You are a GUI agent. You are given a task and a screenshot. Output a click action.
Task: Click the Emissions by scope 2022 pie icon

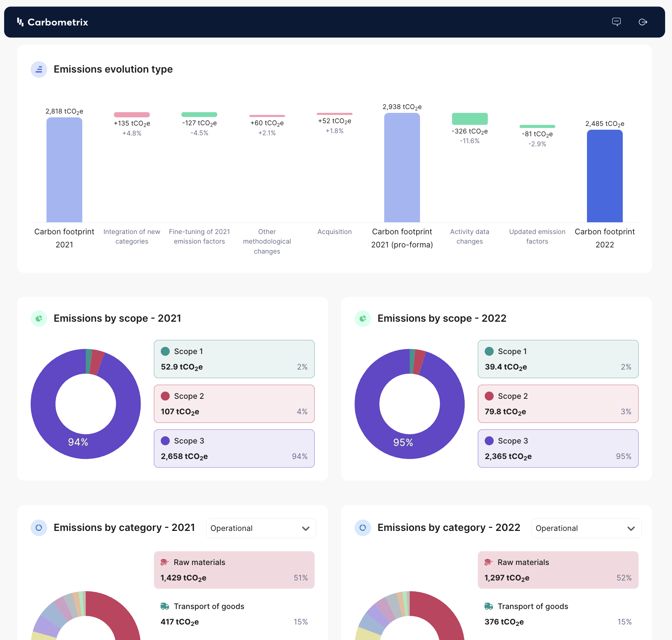click(x=363, y=319)
